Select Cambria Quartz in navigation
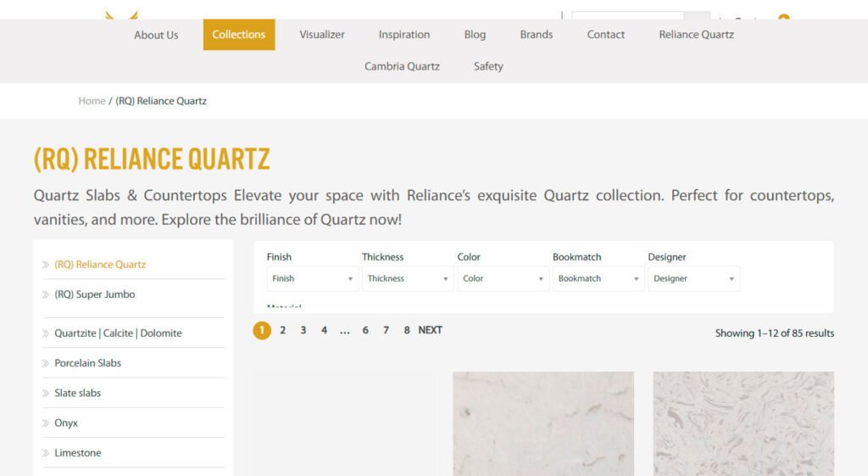This screenshot has width=868, height=476. click(x=402, y=66)
